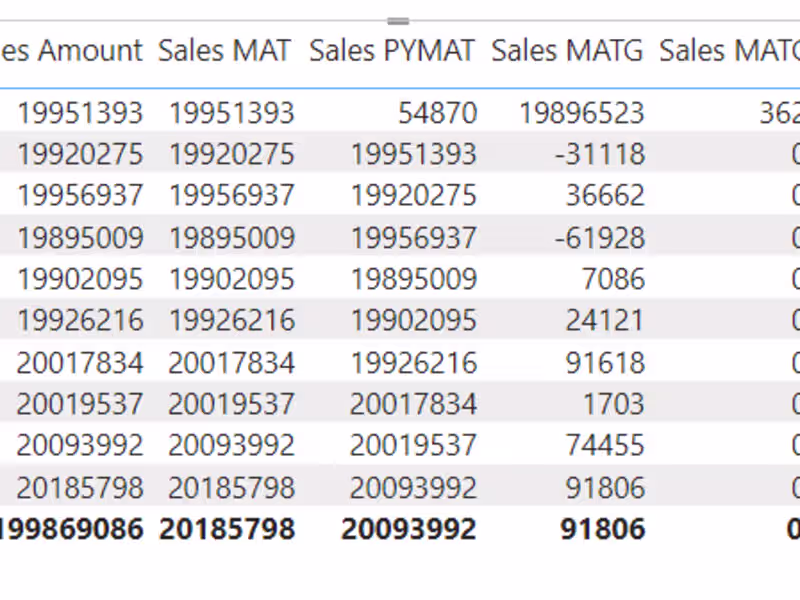Screen dimensions: 800x600
Task: Click the 7086 cell in Sales MATG
Action: [615, 279]
